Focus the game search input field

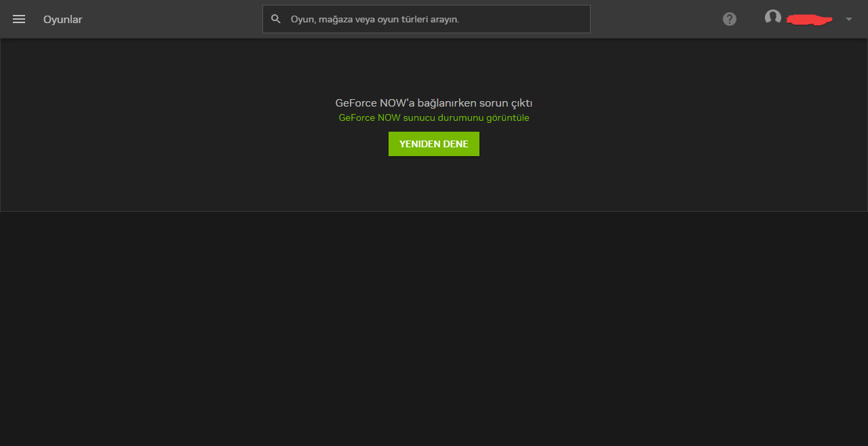427,19
